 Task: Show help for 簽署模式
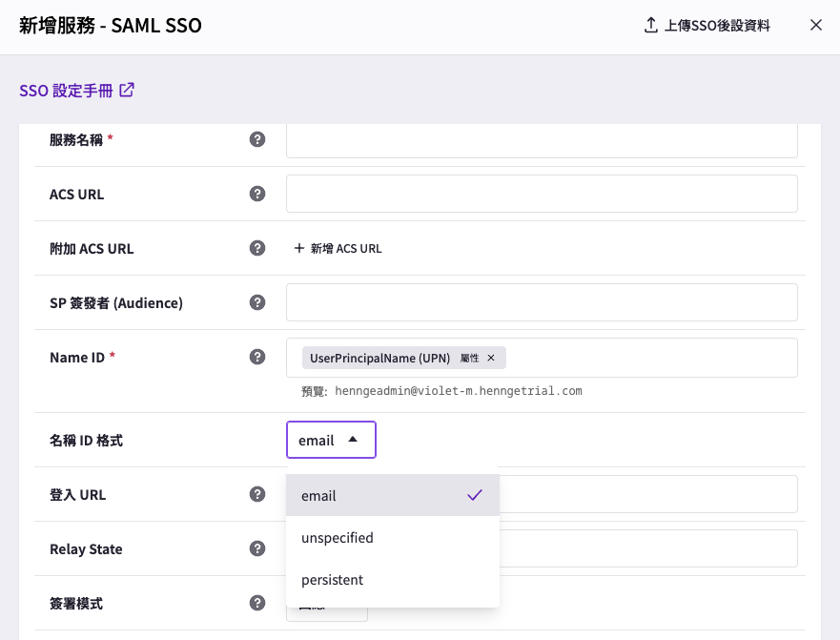coord(257,603)
